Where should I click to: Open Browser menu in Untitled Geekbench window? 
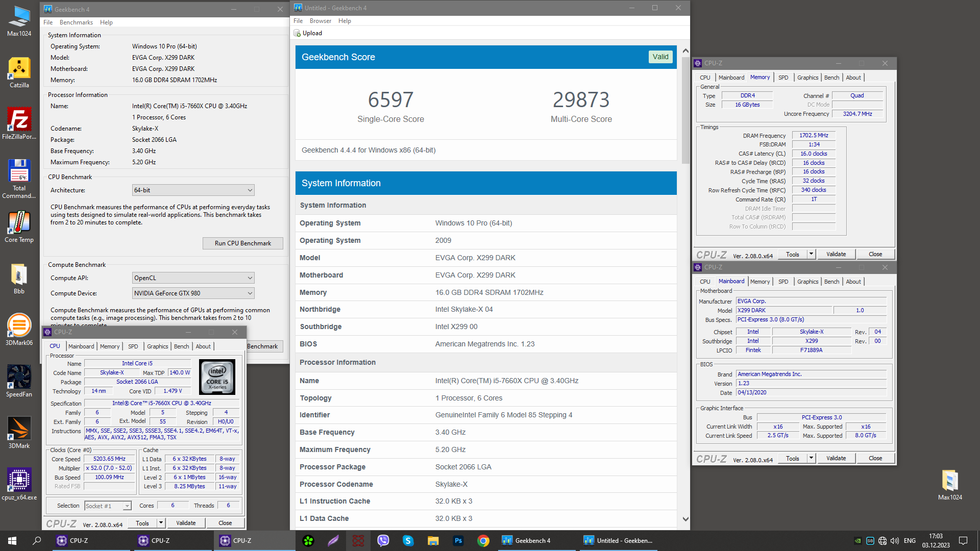[321, 21]
